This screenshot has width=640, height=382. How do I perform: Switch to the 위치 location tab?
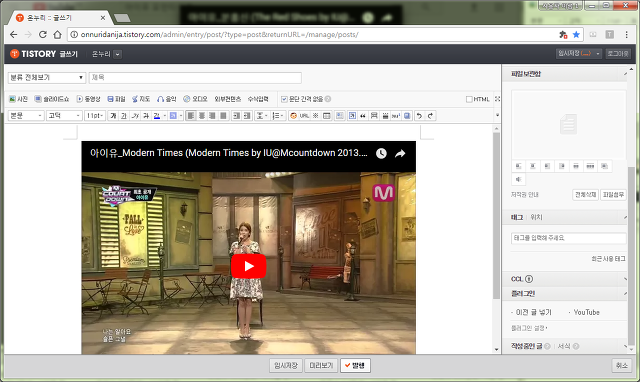pos(536,218)
